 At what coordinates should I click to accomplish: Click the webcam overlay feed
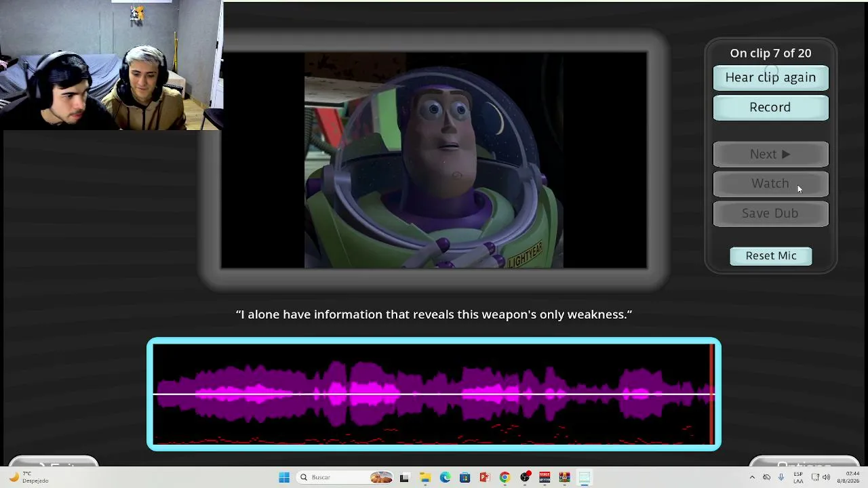[x=111, y=65]
